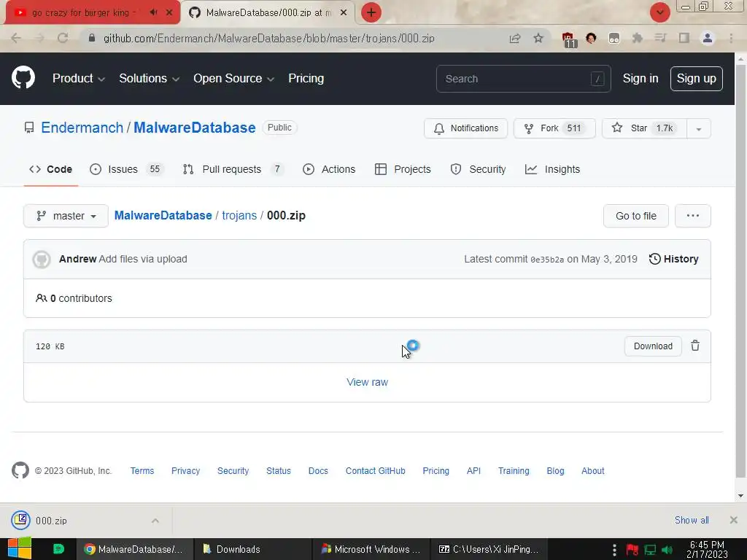The image size is (747, 560).
Task: Click the share page icon in address bar
Action: click(x=515, y=38)
